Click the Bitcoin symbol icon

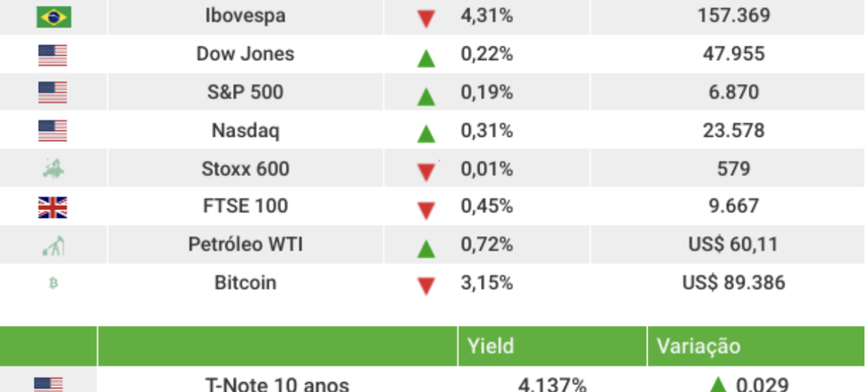53,284
